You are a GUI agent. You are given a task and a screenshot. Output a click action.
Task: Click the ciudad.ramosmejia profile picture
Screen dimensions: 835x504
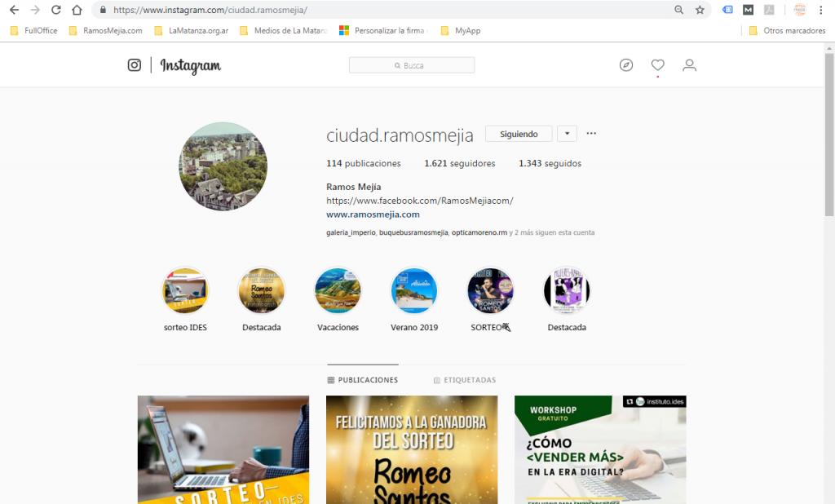[x=223, y=166]
